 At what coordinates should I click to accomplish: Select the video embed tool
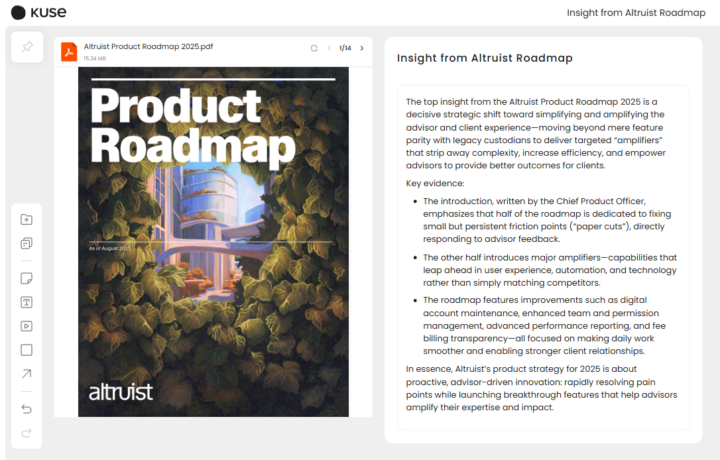pos(27,326)
